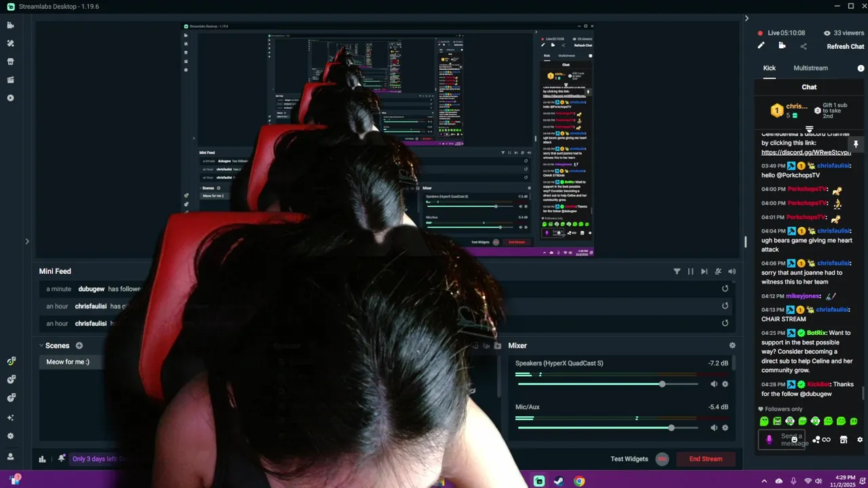This screenshot has height=488, width=868.
Task: Collapse the Scenes panel chevron
Action: point(41,346)
